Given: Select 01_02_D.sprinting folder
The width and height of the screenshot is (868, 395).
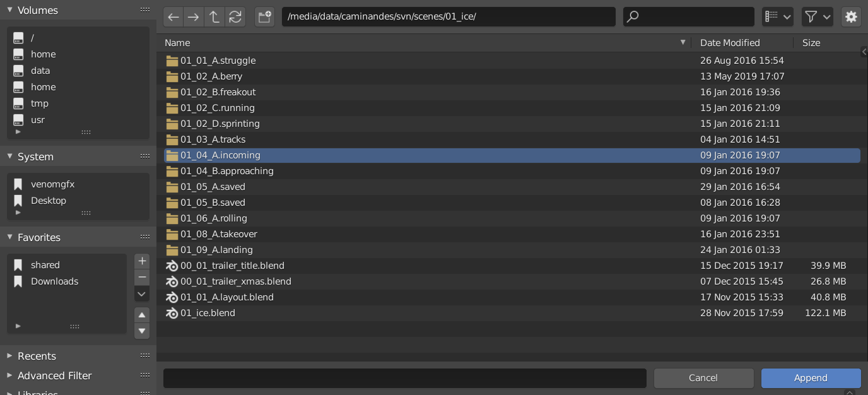Looking at the screenshot, I should click(512, 124).
